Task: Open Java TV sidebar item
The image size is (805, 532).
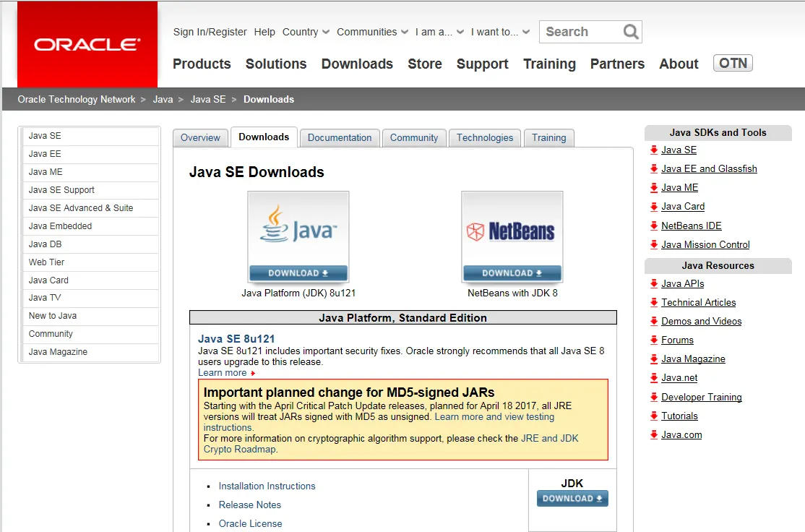Action: pos(90,298)
